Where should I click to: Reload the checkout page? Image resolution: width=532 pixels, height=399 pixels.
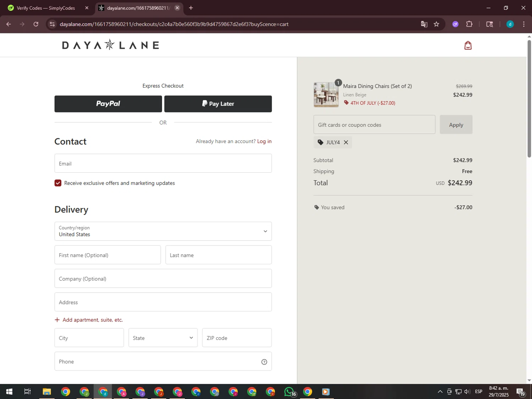36,24
